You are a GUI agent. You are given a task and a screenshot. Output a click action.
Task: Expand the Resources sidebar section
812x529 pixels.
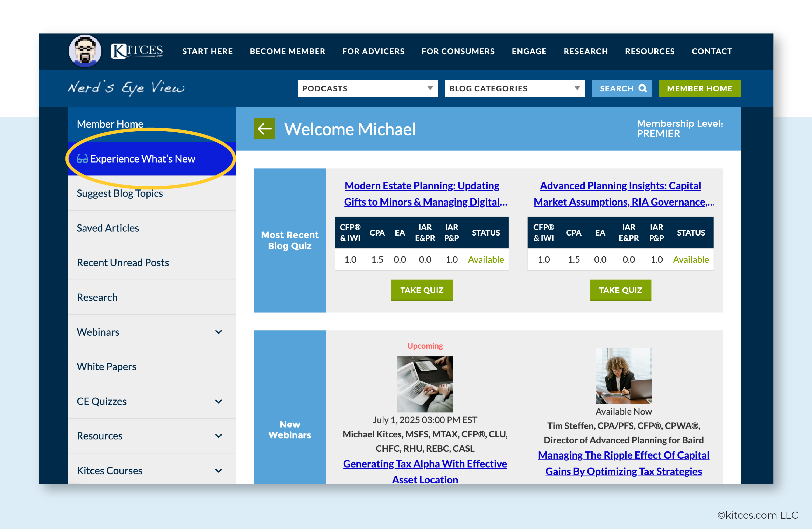219,436
